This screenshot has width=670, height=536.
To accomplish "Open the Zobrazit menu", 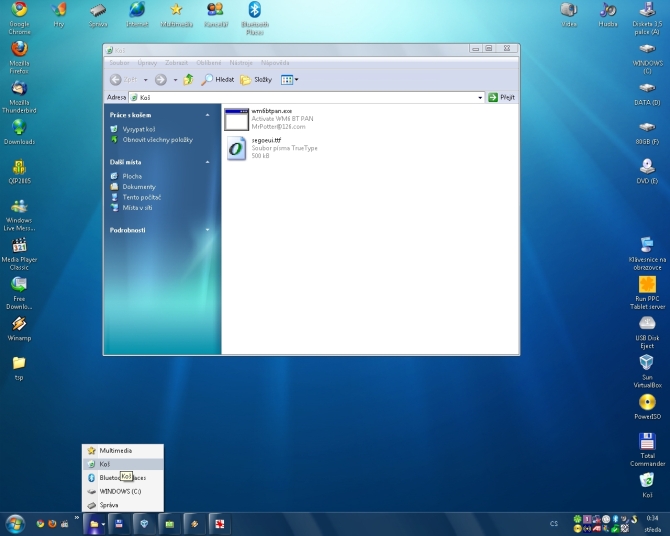I will pyautogui.click(x=175, y=62).
